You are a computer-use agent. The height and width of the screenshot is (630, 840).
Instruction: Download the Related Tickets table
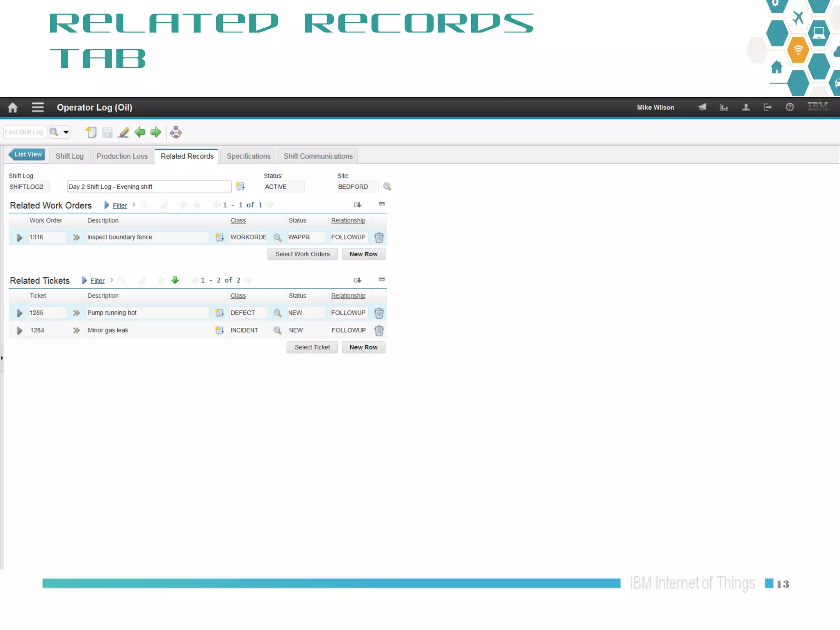(x=358, y=280)
